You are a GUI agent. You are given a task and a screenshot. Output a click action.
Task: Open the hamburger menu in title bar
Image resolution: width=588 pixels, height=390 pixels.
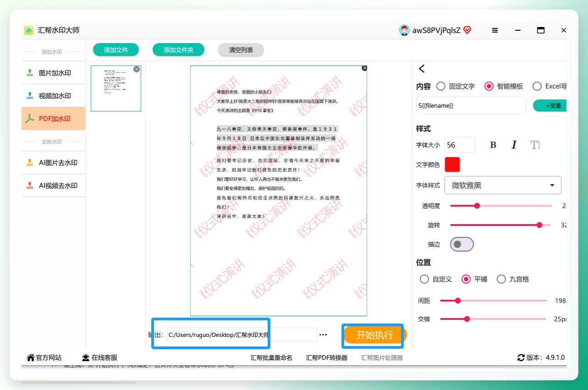(x=495, y=30)
